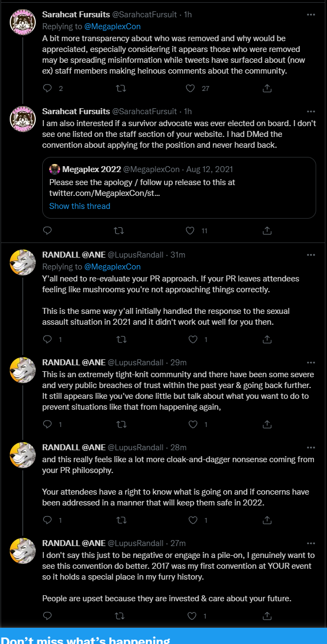Reply to Sarahcat's transparency tweet

point(48,88)
